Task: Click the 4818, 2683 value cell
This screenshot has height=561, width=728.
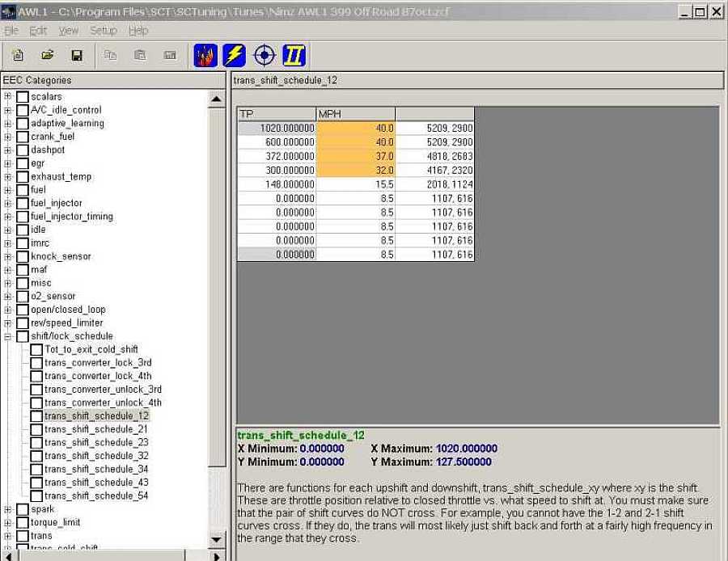Action: click(435, 156)
